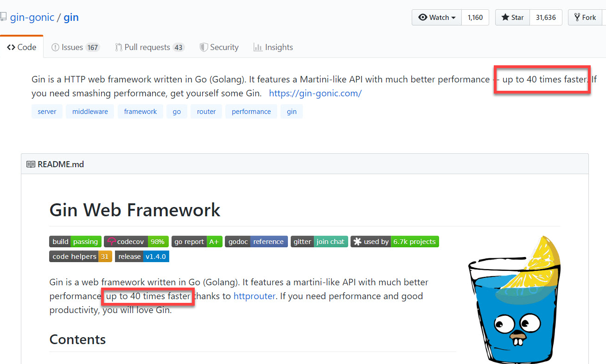606x364 pixels.
Task: Visit the https://gin-gonic.com/ link
Action: point(315,93)
